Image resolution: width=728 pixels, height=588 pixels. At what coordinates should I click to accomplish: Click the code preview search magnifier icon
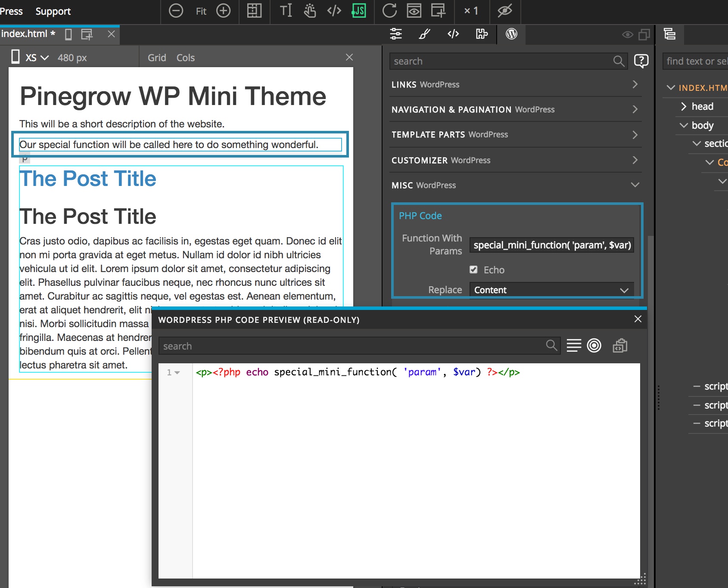551,345
